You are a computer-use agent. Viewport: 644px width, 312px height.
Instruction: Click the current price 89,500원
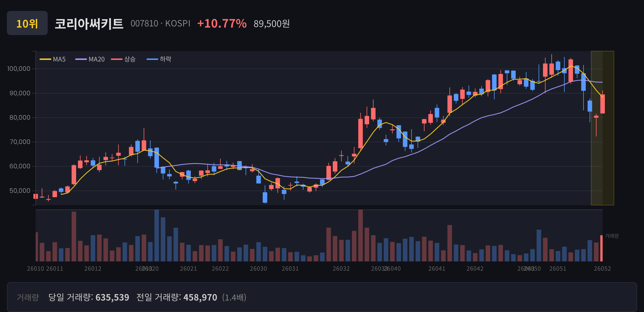272,24
